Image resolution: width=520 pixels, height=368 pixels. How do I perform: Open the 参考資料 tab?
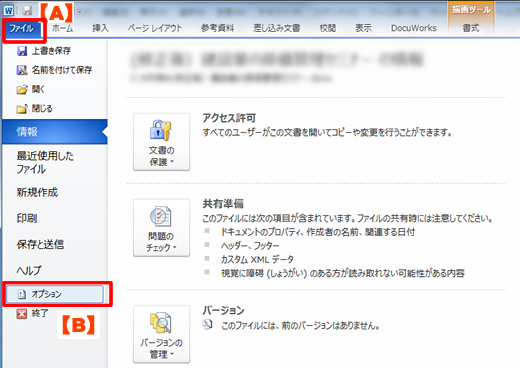[217, 28]
